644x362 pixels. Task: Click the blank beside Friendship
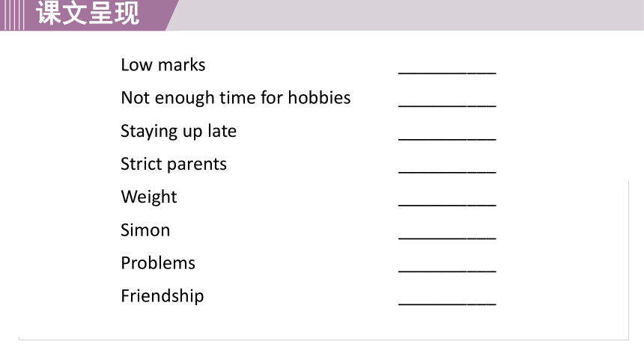pos(447,298)
